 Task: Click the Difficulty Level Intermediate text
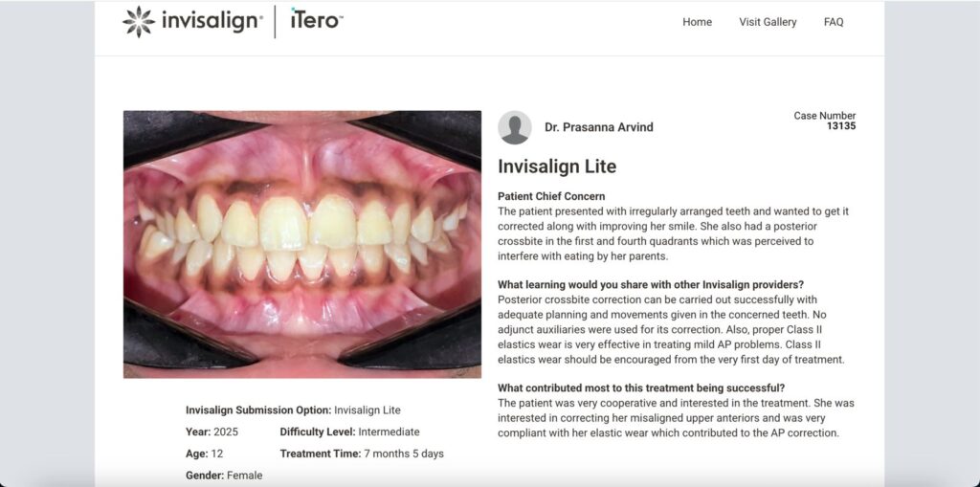[x=350, y=432]
